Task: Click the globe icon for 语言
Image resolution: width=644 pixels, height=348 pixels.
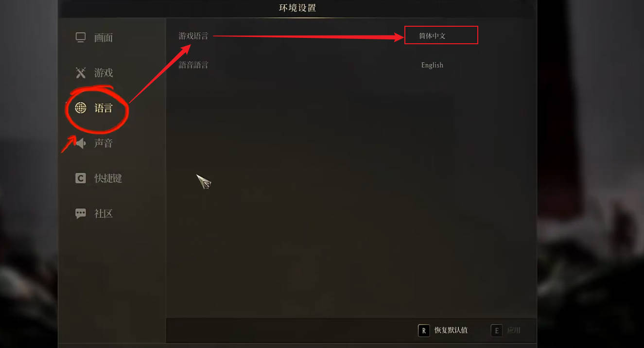Action: [x=81, y=108]
